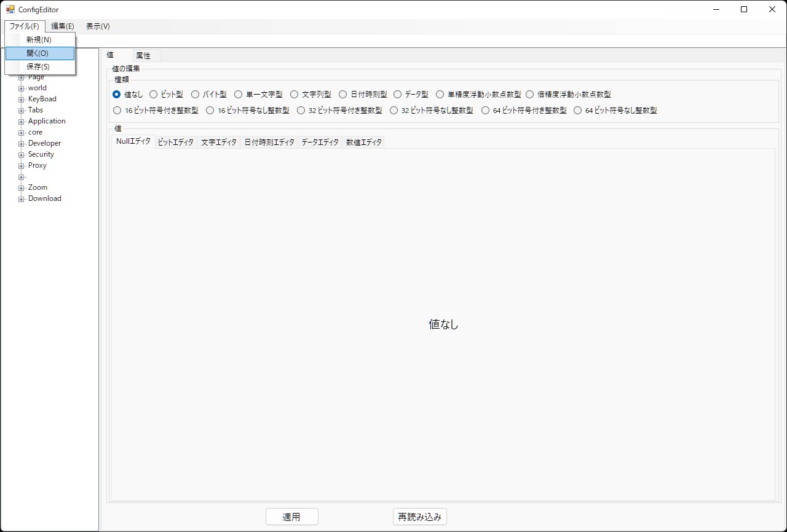This screenshot has width=787, height=532.
Task: Pick the 日付時刻型 radio option
Action: click(343, 95)
